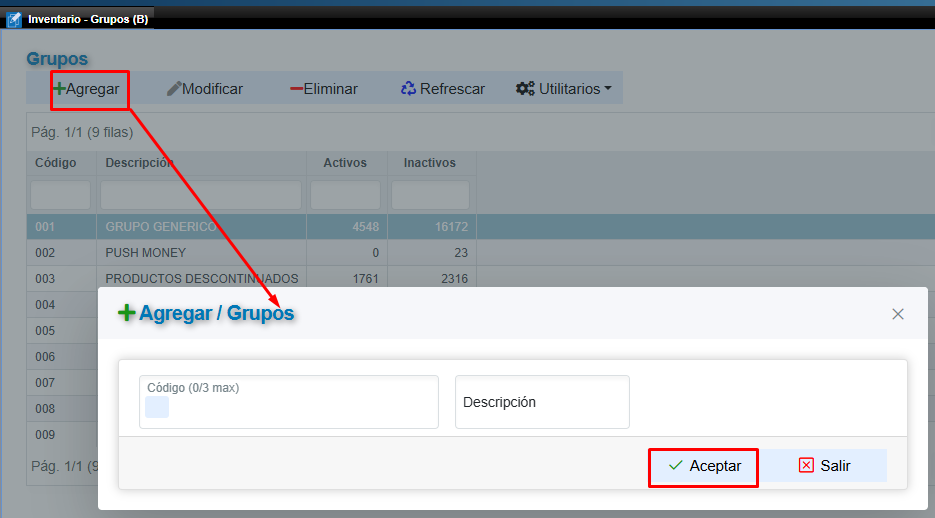Click the Pág. 1/1 (9 filas) top pager text

(x=82, y=132)
